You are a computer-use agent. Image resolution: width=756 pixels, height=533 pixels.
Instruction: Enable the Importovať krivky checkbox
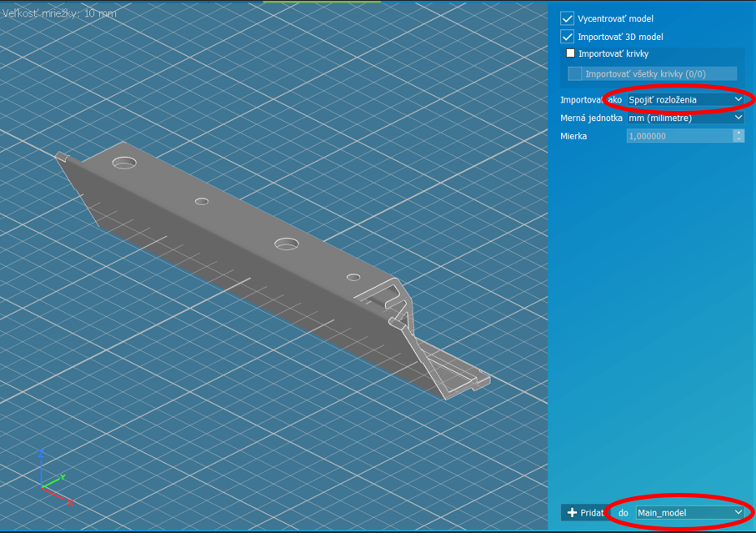[570, 53]
